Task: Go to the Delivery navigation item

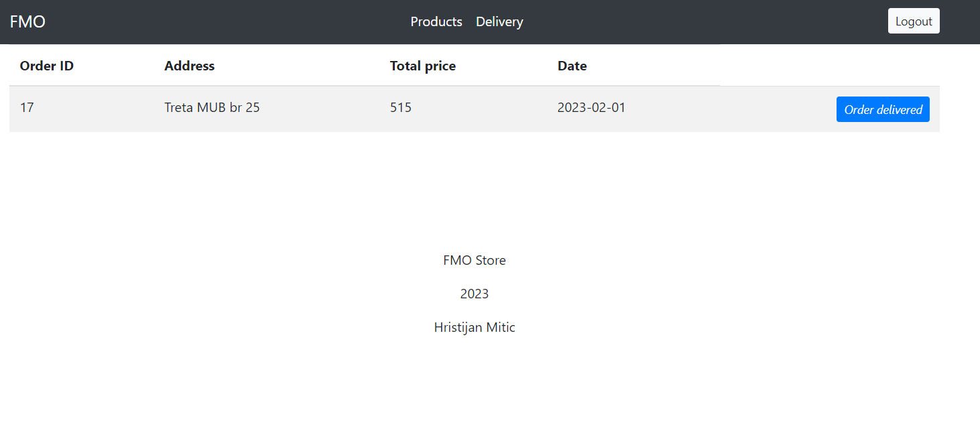Action: coord(499,21)
